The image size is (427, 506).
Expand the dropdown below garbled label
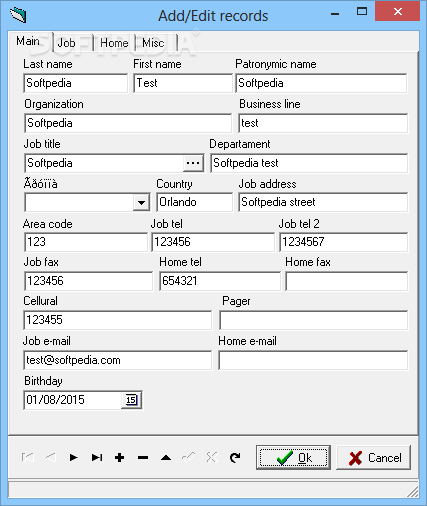pos(141,202)
